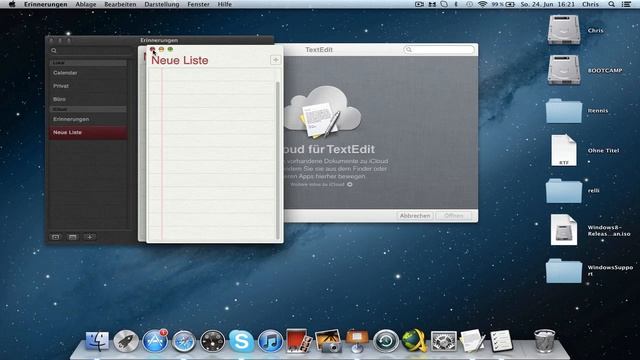Select the Büro list in sidebar
Screen dimensions: 640x360
[88, 99]
